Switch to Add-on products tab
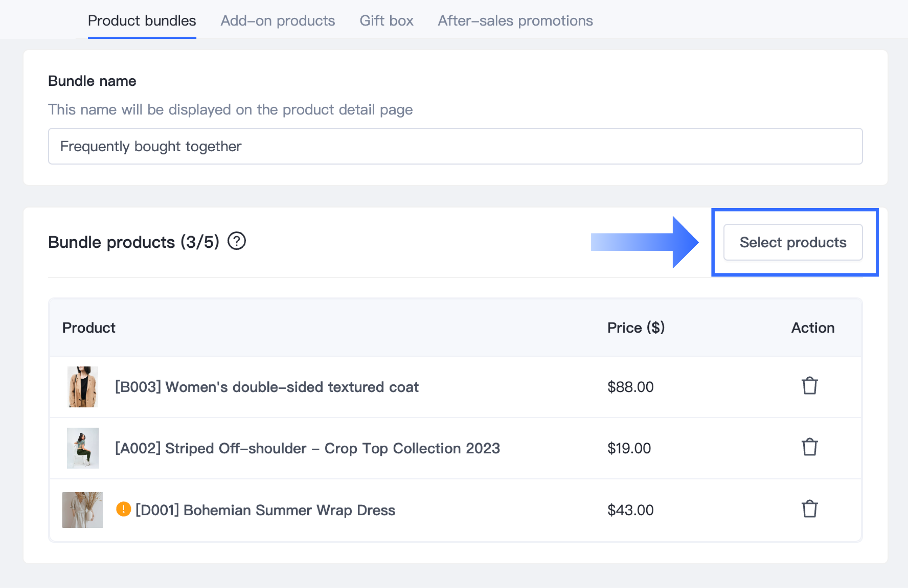Viewport: 908px width, 588px height. pyautogui.click(x=277, y=21)
